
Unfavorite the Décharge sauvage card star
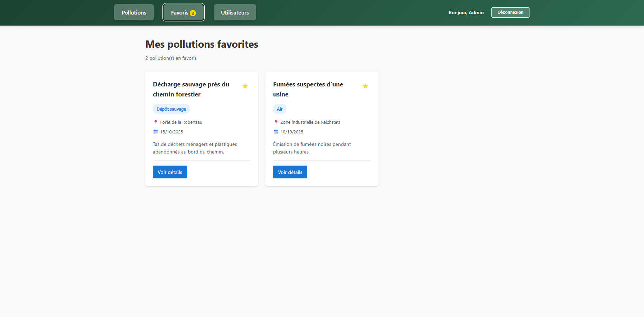tap(245, 86)
